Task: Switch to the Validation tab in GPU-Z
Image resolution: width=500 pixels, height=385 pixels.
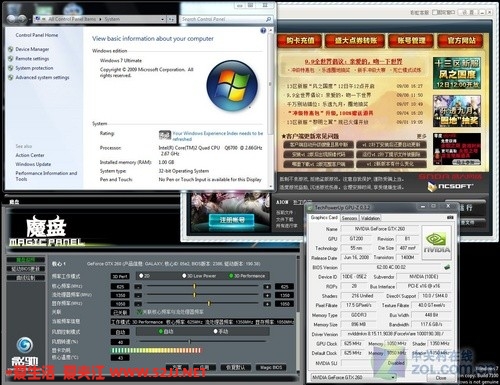Action: [x=370, y=218]
